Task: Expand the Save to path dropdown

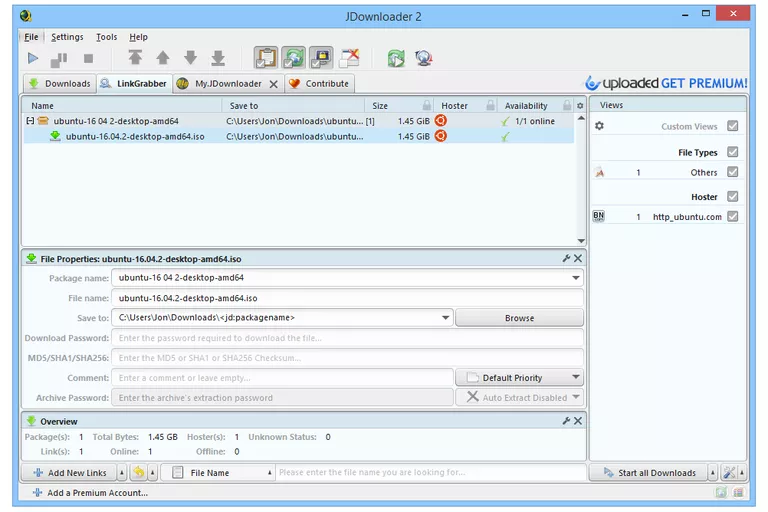Action: pos(445,317)
